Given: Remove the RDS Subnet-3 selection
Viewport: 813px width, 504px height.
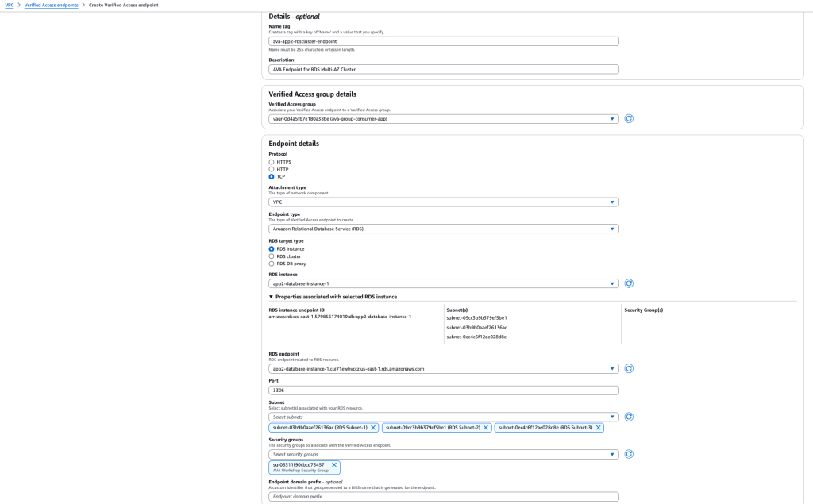Looking at the screenshot, I should tap(599, 427).
